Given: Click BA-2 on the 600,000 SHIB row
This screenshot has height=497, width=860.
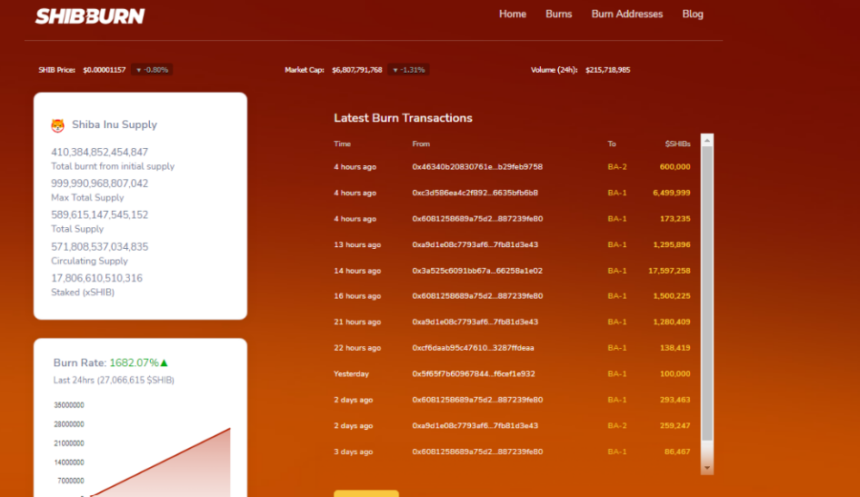Looking at the screenshot, I should (617, 167).
